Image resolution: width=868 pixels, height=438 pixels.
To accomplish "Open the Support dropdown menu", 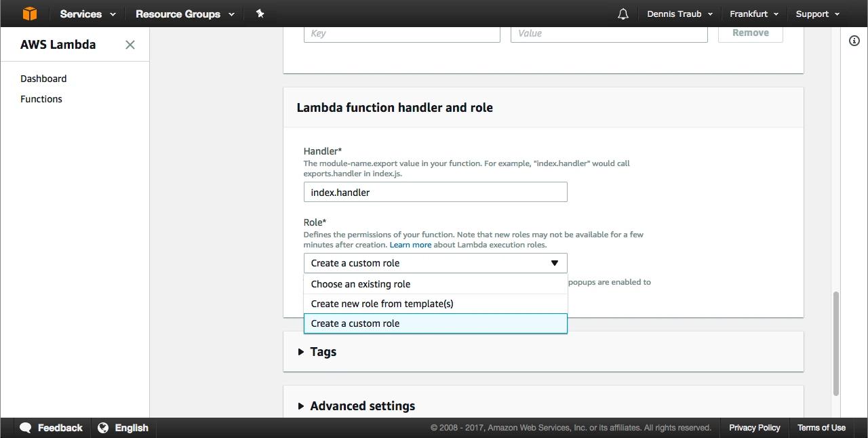I will pos(817,14).
